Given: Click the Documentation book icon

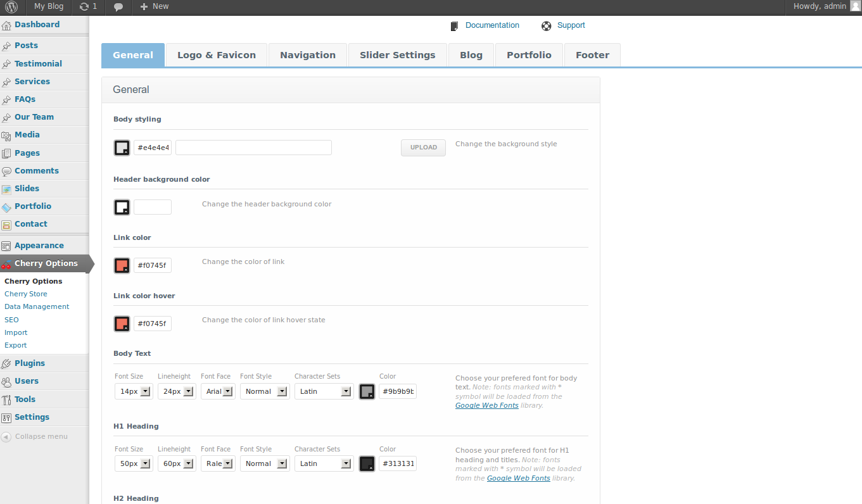Looking at the screenshot, I should [x=454, y=26].
